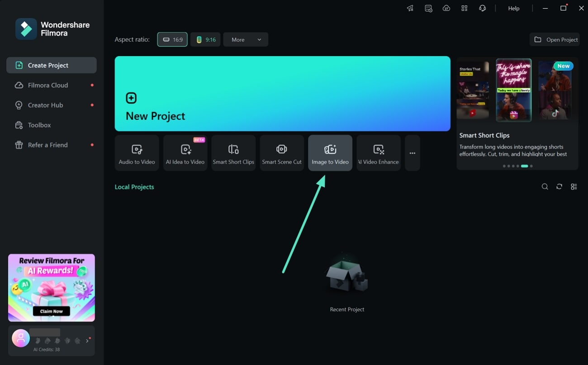Click the Wondershare Filmora logo
Image resolution: width=588 pixels, height=365 pixels.
pos(52,29)
